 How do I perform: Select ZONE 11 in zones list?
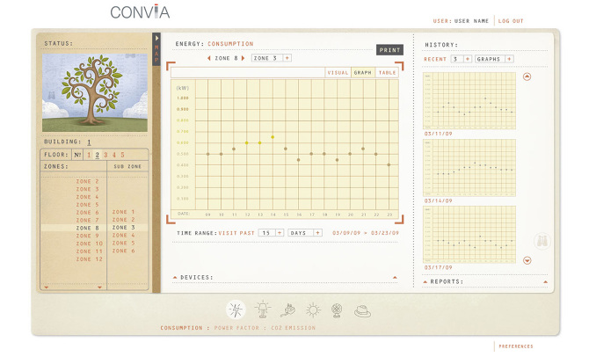(89, 251)
